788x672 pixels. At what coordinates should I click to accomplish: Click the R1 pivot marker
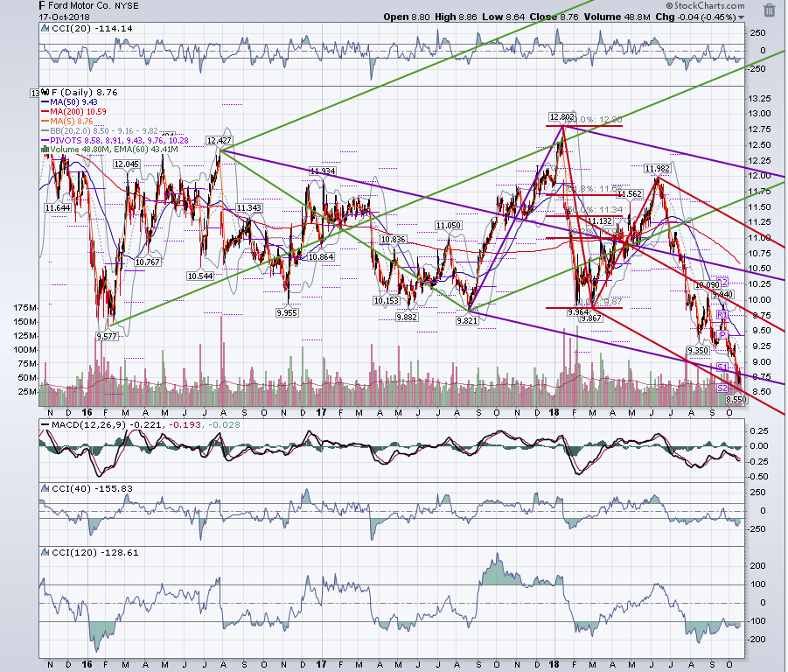click(x=722, y=315)
